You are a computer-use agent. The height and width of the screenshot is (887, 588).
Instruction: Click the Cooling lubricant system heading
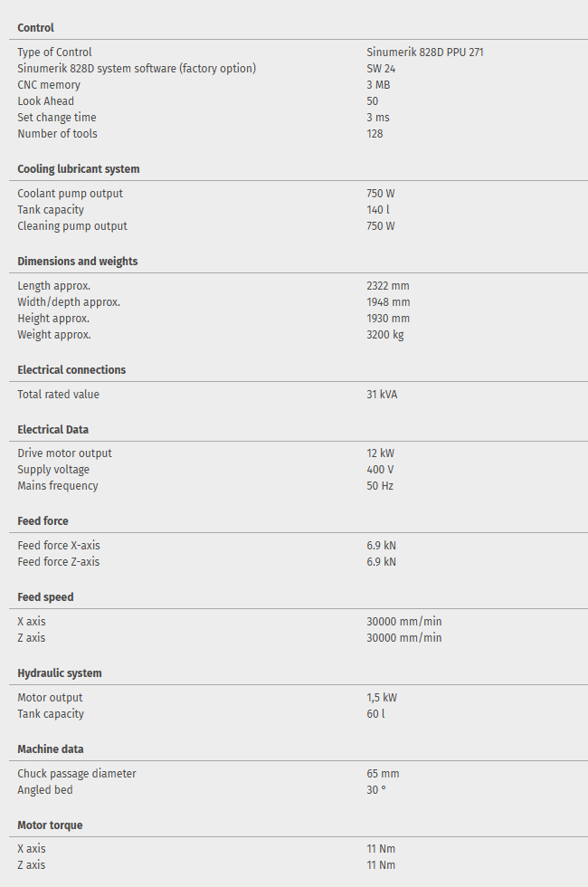pyautogui.click(x=79, y=169)
